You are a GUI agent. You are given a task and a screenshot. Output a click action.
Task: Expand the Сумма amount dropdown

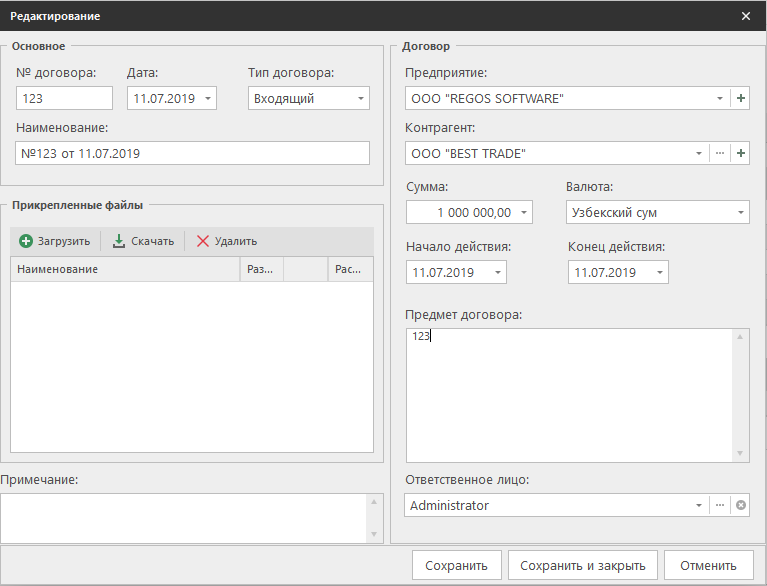click(524, 212)
